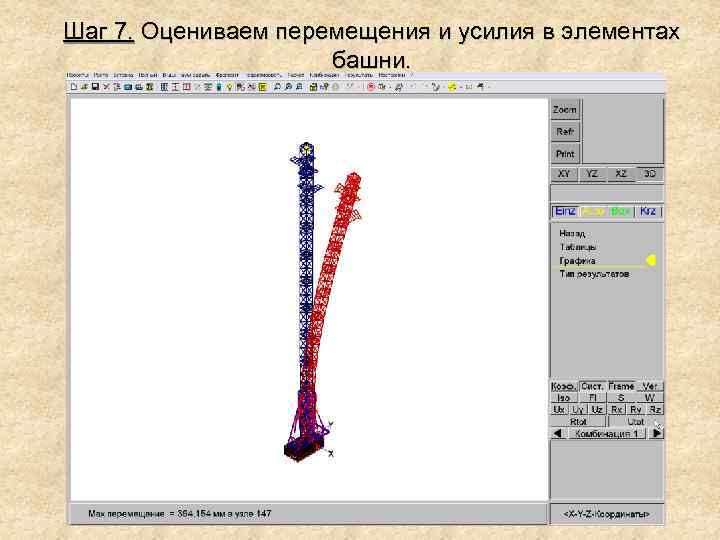
Task: Show Ux displacement component
Action: (x=559, y=410)
